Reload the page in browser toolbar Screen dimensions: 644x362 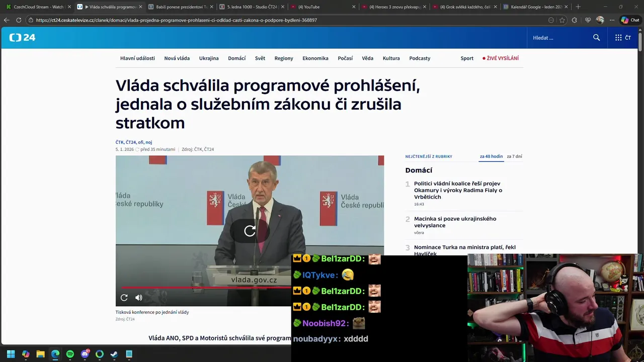pyautogui.click(x=19, y=20)
